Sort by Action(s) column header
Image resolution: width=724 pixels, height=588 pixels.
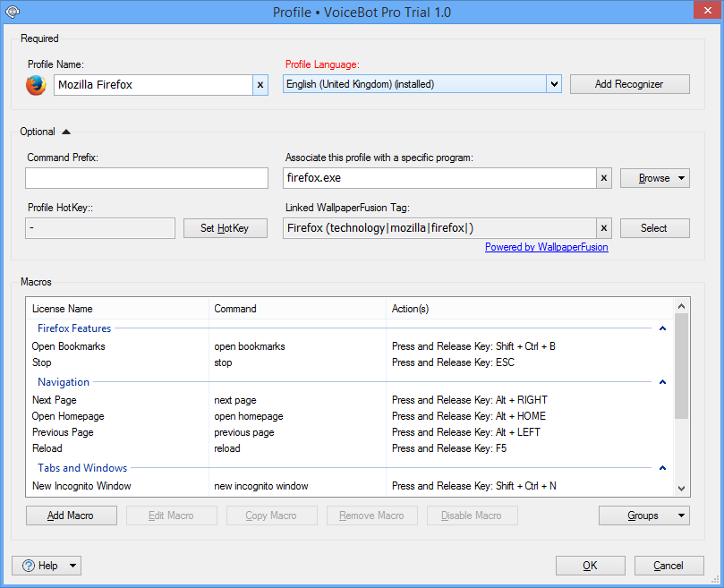pos(530,309)
